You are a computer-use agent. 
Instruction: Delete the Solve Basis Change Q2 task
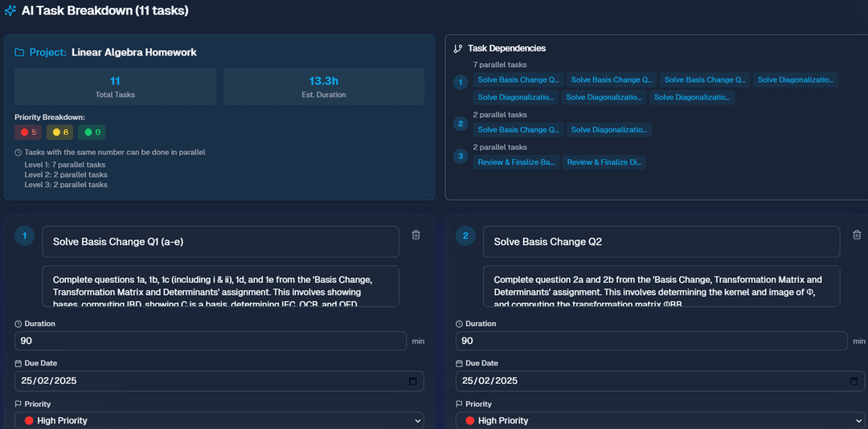click(x=857, y=235)
